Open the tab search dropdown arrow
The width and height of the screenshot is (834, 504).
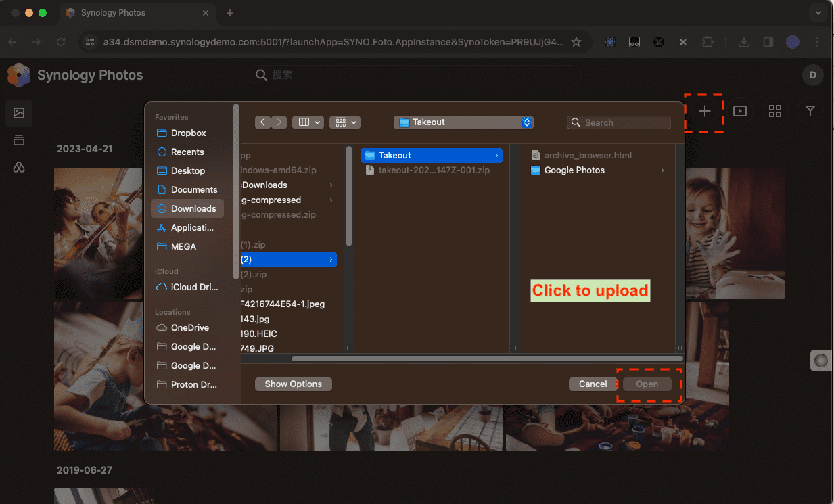[x=820, y=13]
